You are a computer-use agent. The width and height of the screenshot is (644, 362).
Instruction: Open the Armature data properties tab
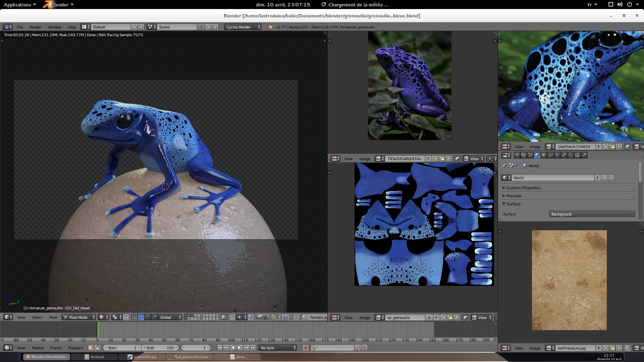click(x=557, y=155)
